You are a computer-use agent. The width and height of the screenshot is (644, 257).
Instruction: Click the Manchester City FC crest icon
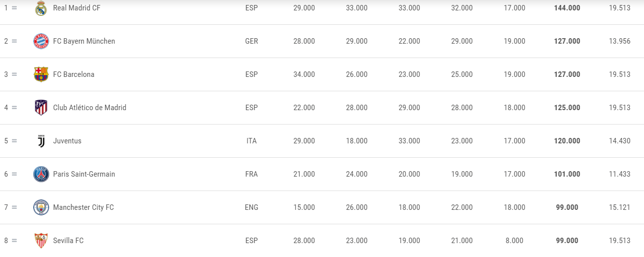point(41,207)
